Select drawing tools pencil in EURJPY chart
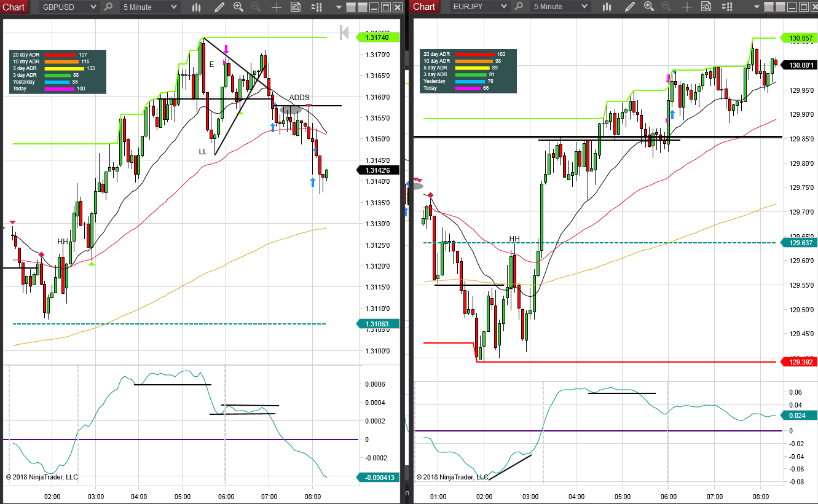The width and height of the screenshot is (818, 504). [x=630, y=7]
